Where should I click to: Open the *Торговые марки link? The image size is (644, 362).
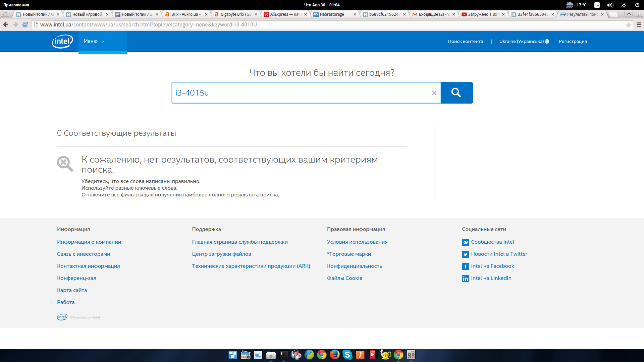coord(349,254)
